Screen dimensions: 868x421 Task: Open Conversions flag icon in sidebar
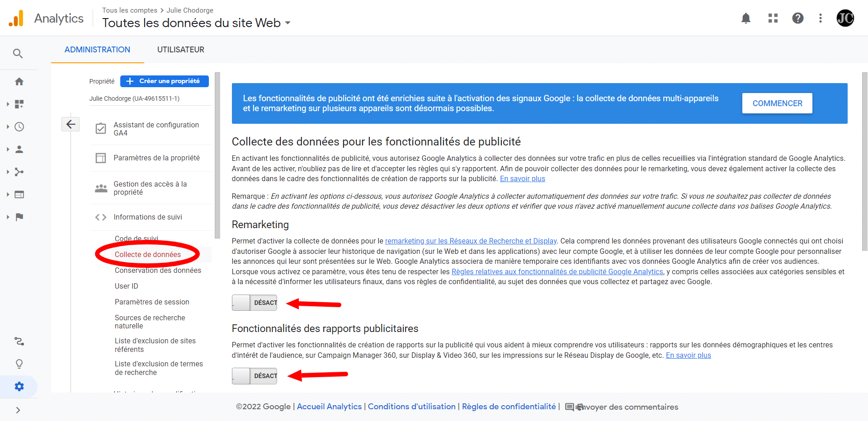pos(19,217)
